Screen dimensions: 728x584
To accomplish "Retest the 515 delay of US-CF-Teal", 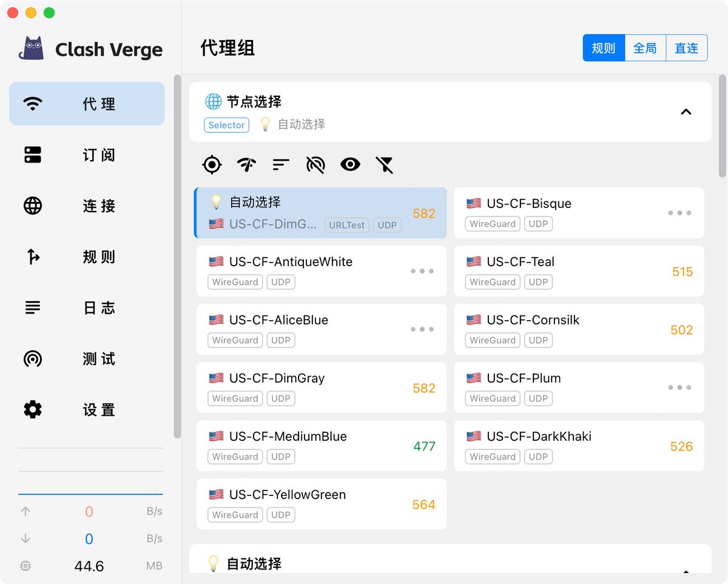I will click(x=682, y=272).
